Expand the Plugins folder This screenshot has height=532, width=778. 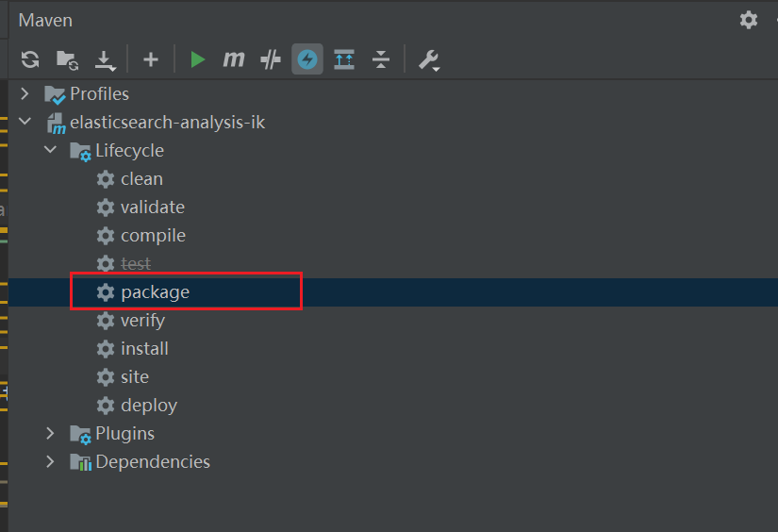[x=50, y=433]
